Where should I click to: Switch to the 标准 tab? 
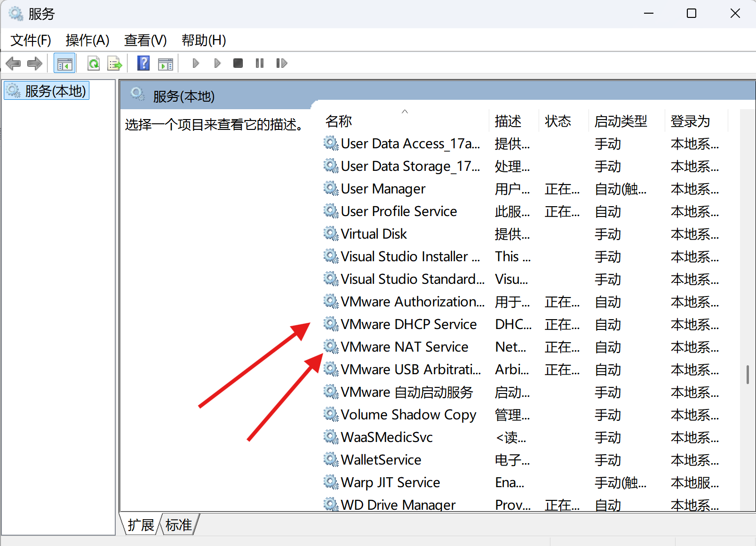pyautogui.click(x=179, y=525)
